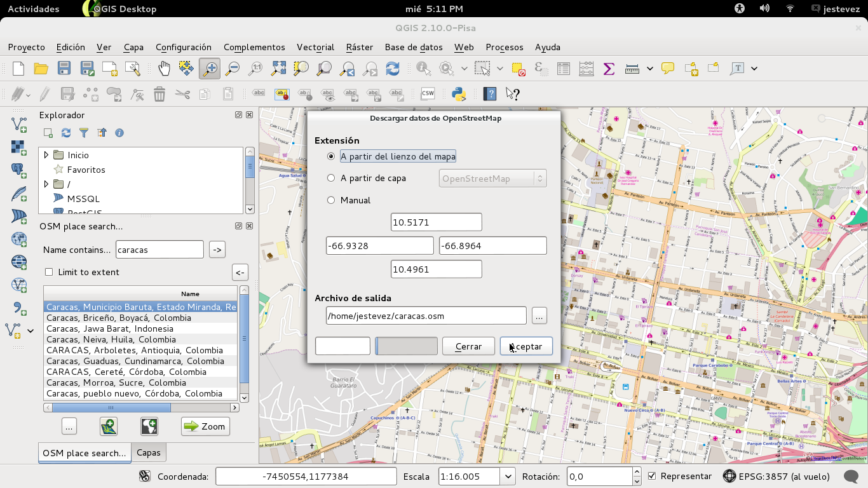
Task: Choose the Manual extent option
Action: click(331, 200)
